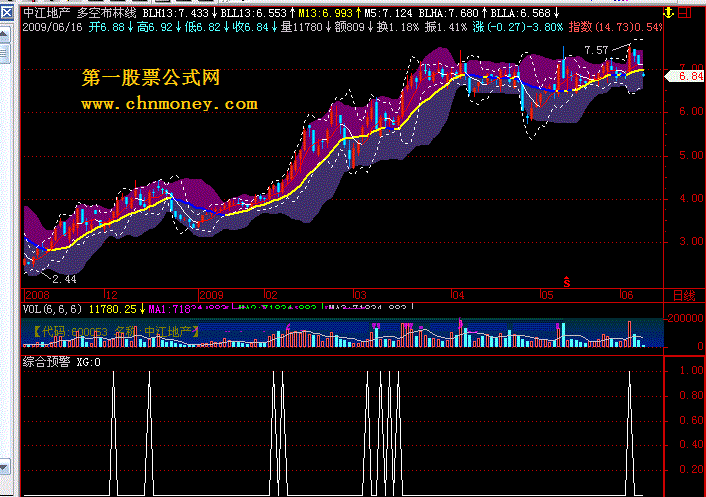Click the BLL13:6.553 value
This screenshot has height=497, width=706.
click(x=253, y=13)
